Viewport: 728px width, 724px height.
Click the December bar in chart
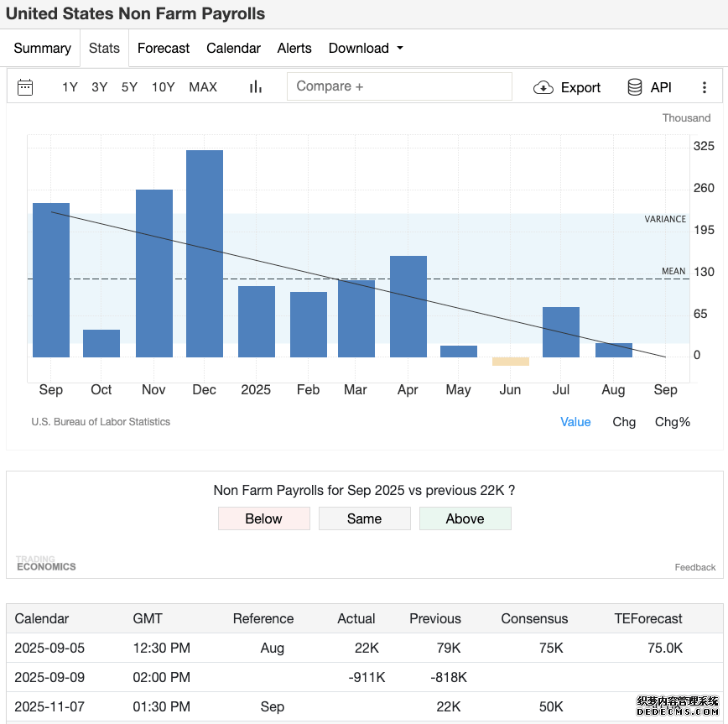pos(205,253)
